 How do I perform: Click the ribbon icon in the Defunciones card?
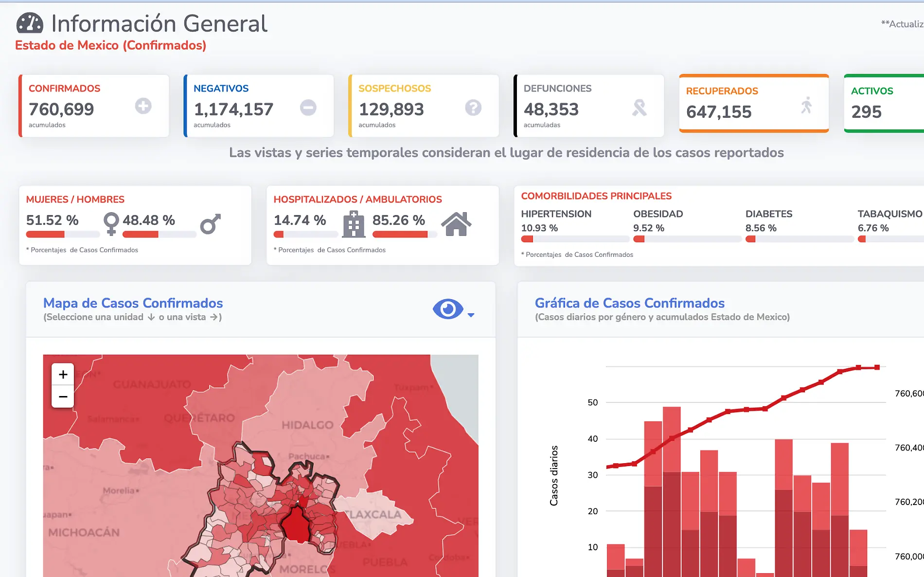(x=639, y=108)
